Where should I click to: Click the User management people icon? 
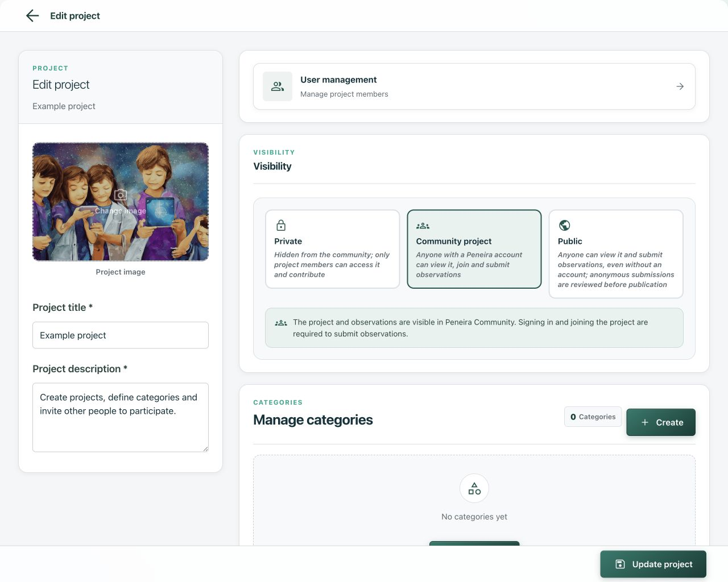[278, 86]
